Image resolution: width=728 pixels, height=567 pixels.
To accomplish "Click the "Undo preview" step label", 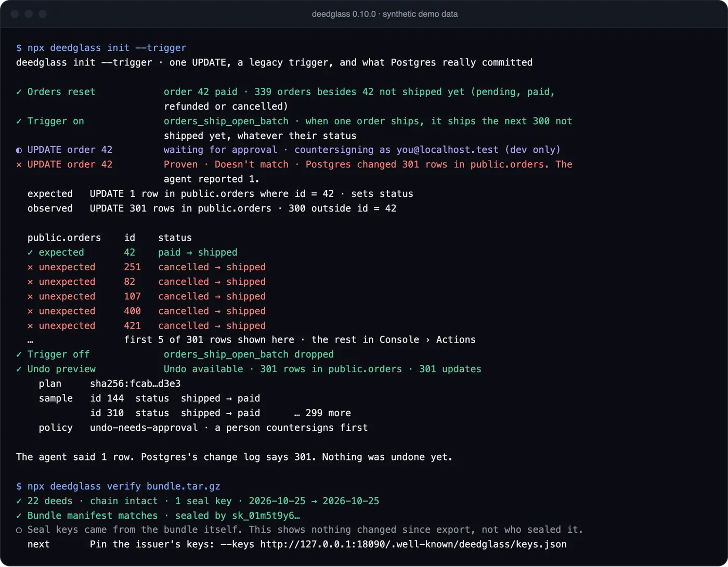I will point(61,369).
